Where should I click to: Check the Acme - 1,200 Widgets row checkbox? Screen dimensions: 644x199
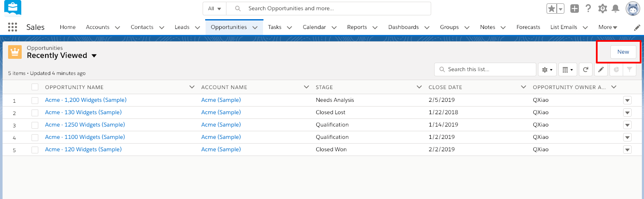coord(35,100)
